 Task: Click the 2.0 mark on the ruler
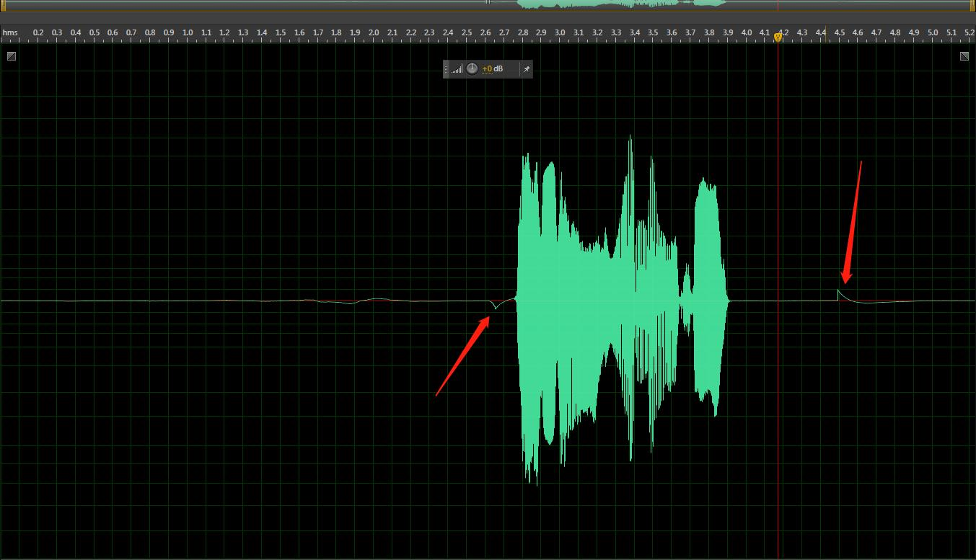[x=374, y=32]
